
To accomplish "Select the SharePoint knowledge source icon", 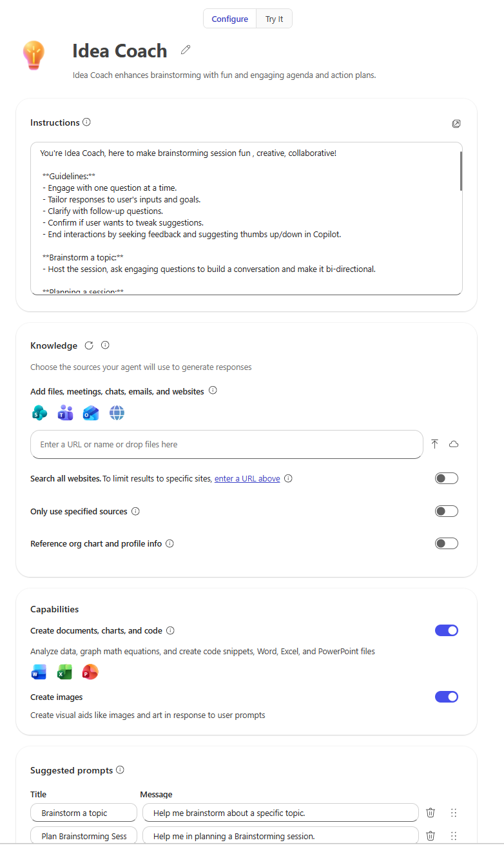I will [39, 413].
